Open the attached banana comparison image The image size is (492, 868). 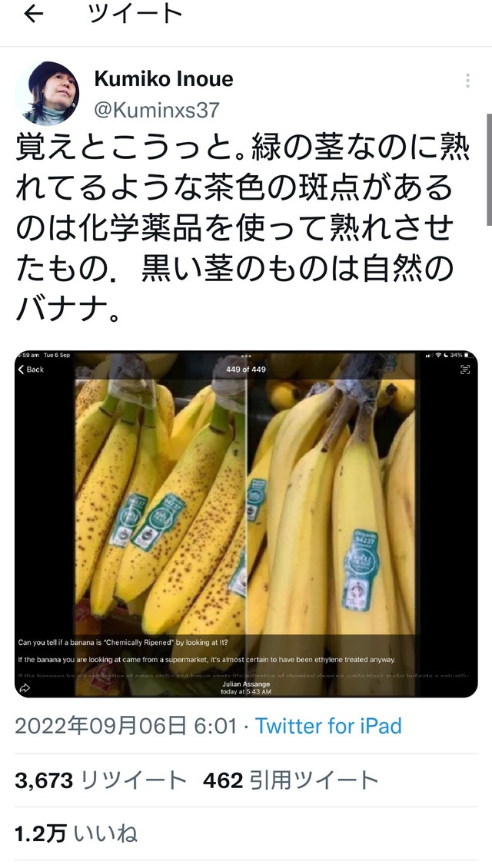[246, 524]
